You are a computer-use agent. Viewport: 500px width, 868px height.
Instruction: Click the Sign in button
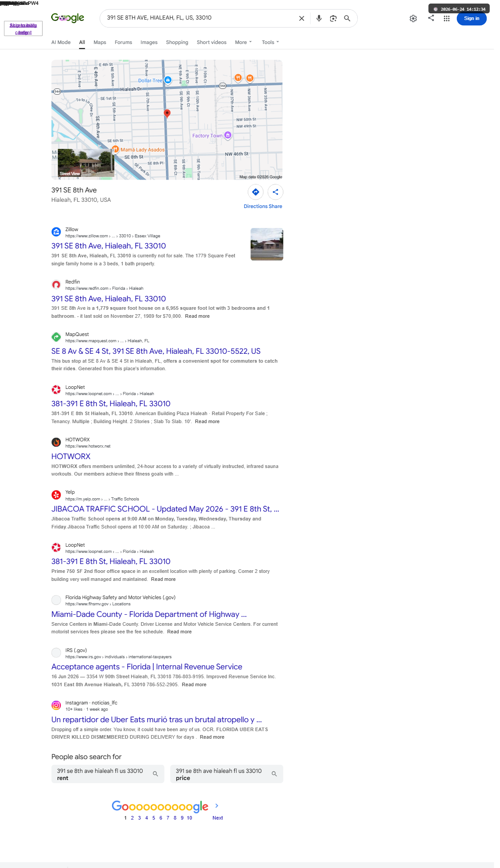tap(472, 18)
